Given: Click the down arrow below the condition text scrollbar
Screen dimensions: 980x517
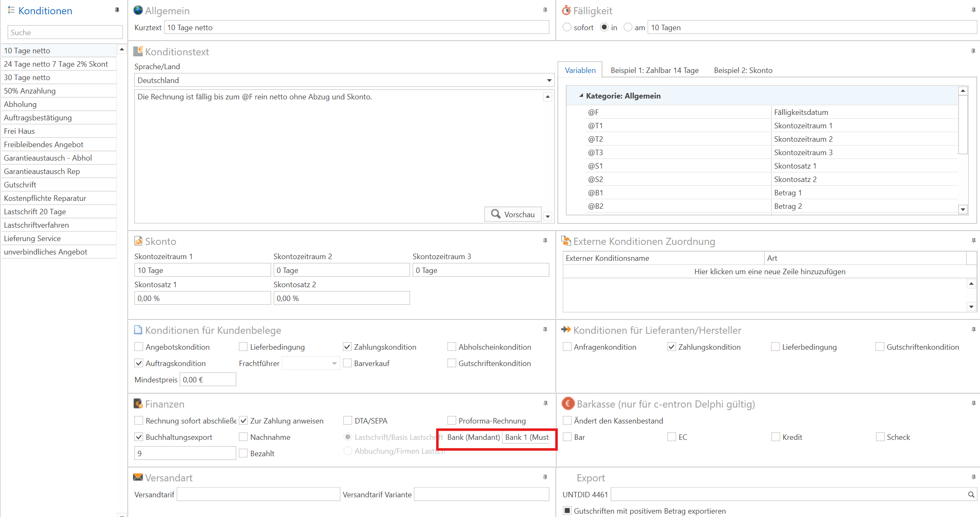Looking at the screenshot, I should pos(548,216).
